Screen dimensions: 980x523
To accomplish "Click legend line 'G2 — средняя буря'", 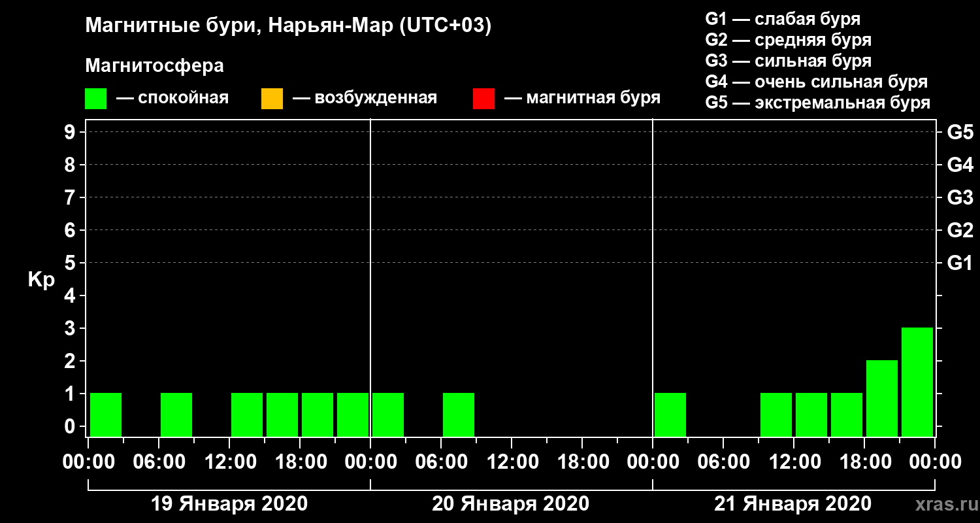I will (788, 40).
